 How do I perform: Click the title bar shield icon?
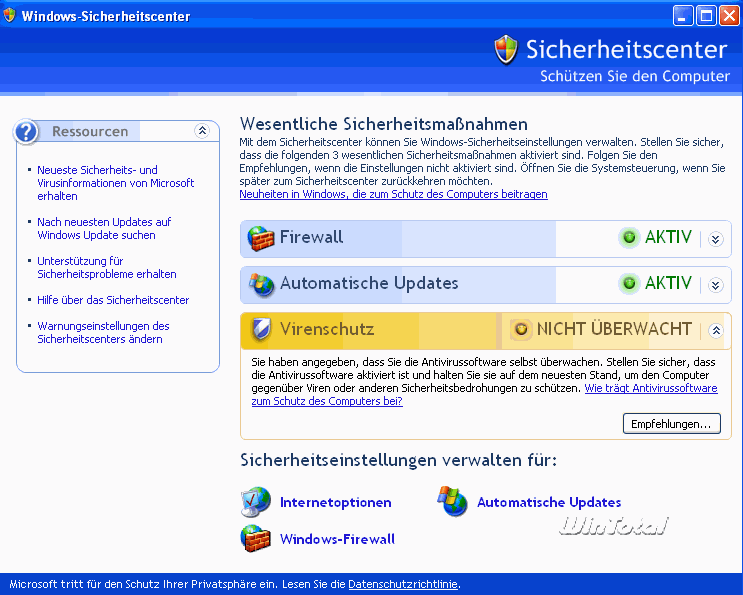click(9, 15)
